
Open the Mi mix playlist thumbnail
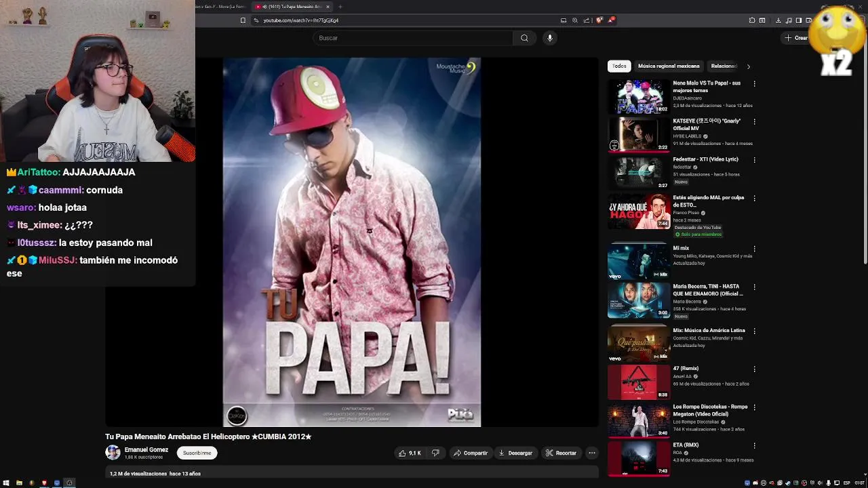638,262
